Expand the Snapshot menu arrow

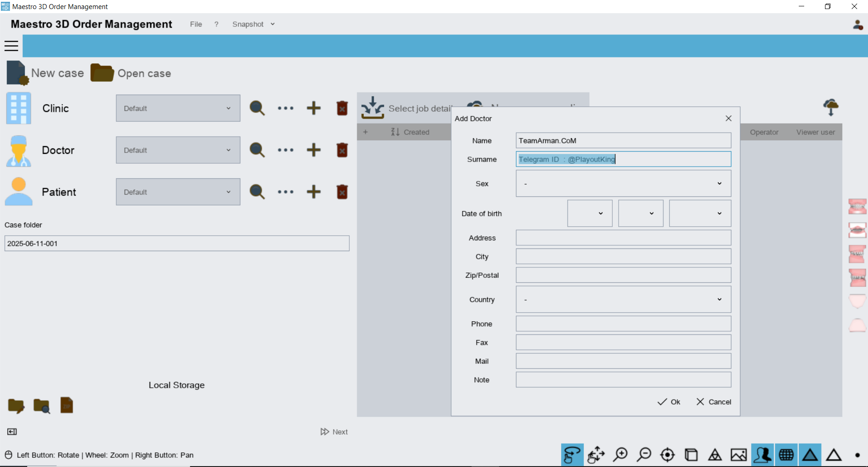(272, 24)
